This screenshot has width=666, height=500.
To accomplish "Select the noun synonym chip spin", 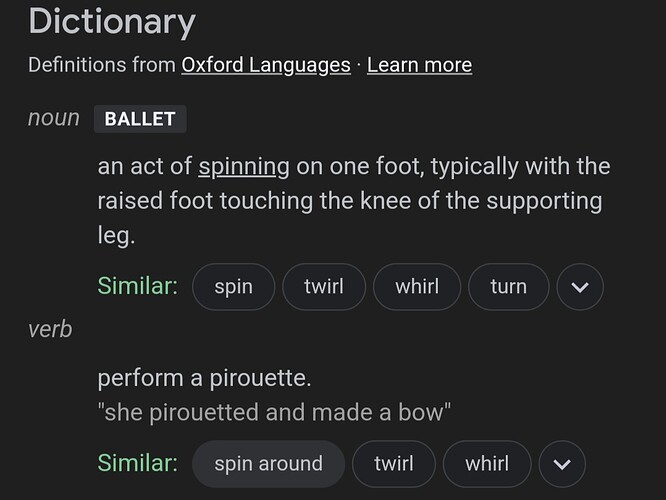I will (x=234, y=287).
